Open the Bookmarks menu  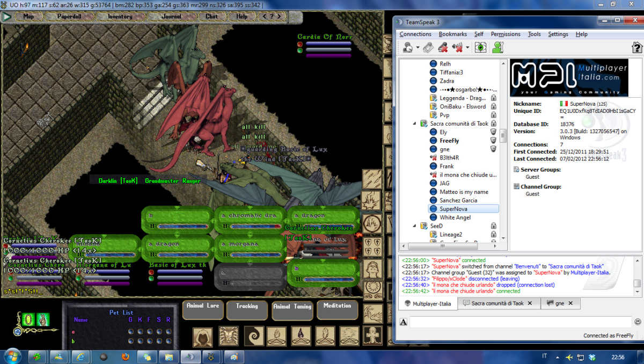tap(452, 34)
